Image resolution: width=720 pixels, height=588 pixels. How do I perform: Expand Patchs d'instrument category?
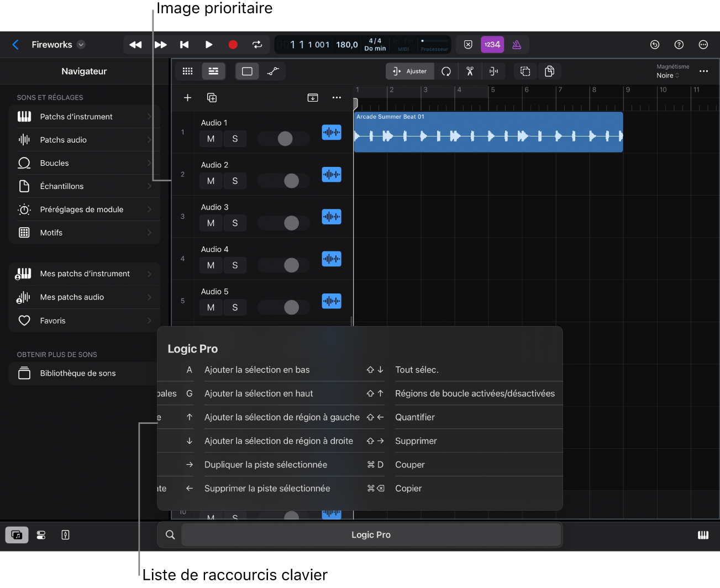pos(85,117)
